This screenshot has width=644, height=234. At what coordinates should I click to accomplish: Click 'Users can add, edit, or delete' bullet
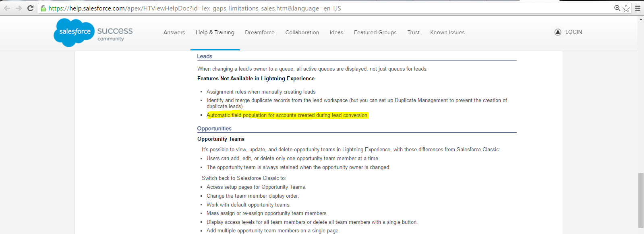(293, 158)
